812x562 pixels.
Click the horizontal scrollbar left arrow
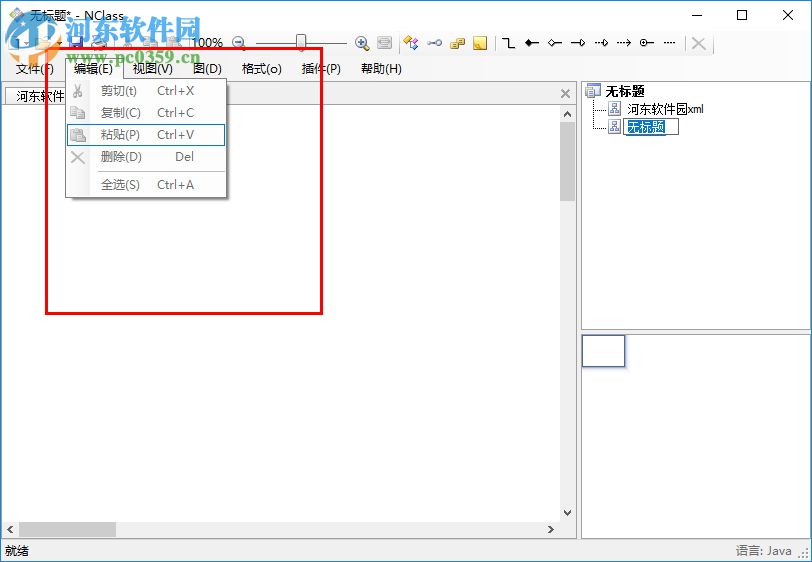click(10, 529)
